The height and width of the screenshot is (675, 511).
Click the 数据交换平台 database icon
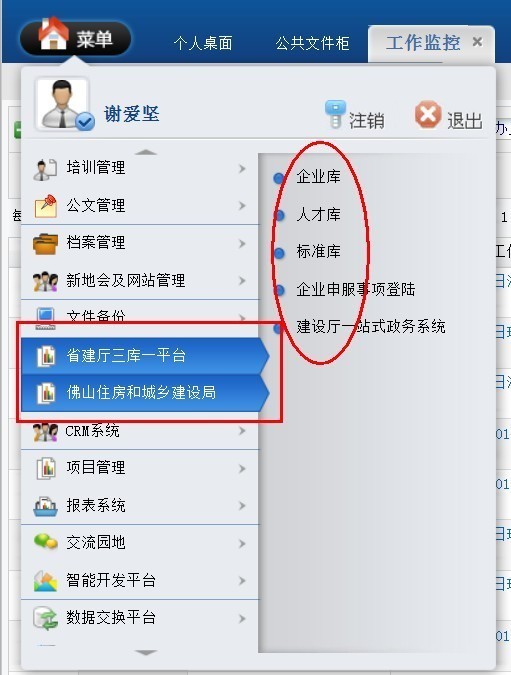tap(45, 618)
